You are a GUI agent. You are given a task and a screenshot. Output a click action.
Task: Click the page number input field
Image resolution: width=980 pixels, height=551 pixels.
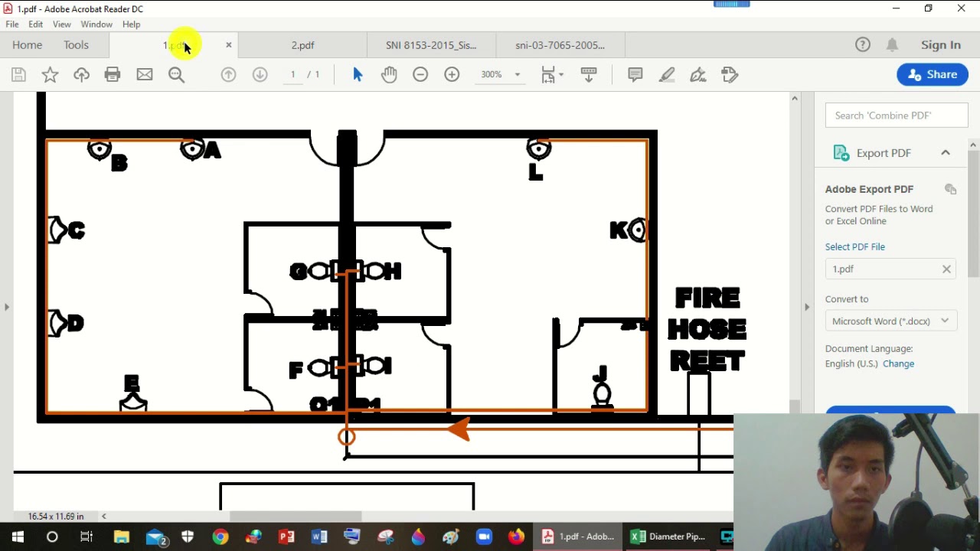292,74
